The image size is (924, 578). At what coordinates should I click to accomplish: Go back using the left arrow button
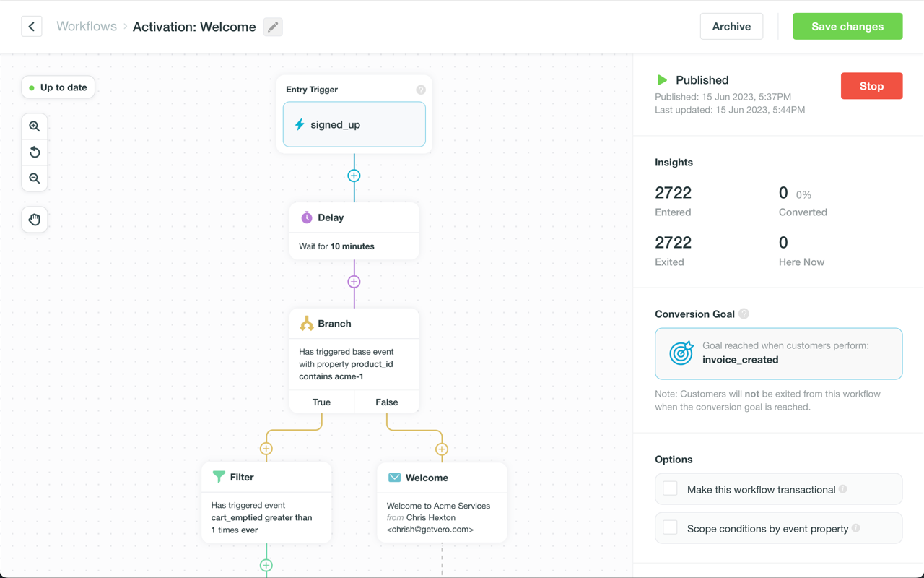tap(32, 27)
